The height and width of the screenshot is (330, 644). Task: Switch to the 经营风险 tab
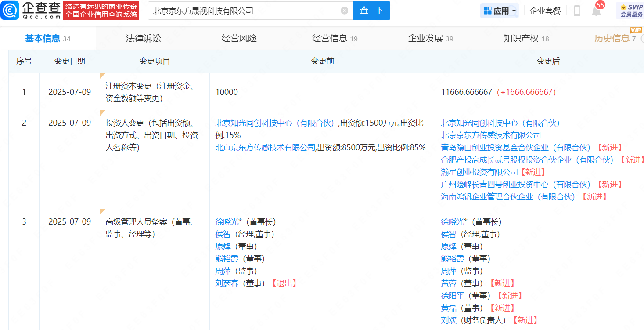pos(239,39)
